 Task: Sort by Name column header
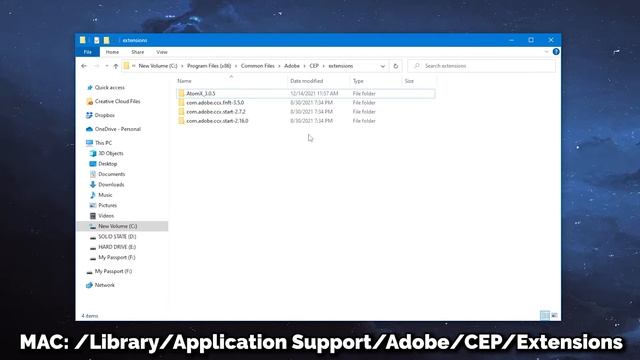184,81
